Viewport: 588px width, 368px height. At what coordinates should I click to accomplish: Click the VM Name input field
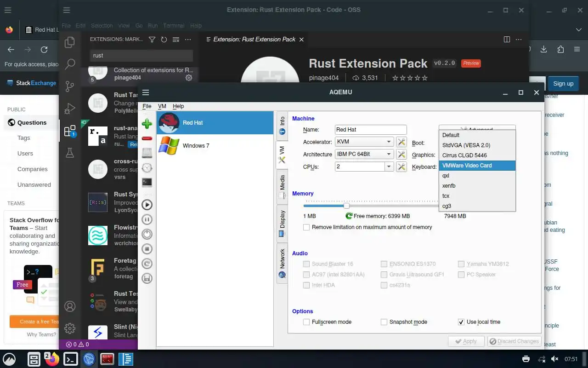pyautogui.click(x=371, y=130)
